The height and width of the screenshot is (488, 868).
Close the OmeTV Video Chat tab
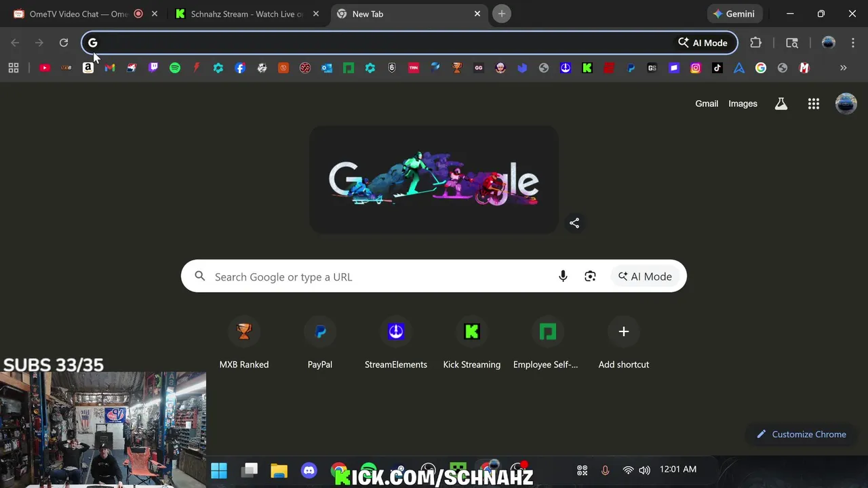click(x=155, y=14)
